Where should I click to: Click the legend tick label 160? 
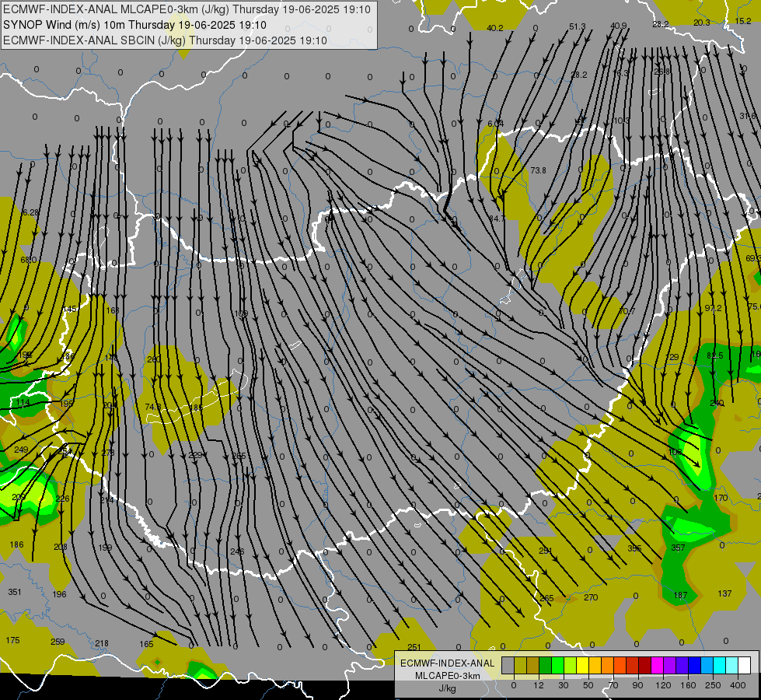tap(688, 685)
